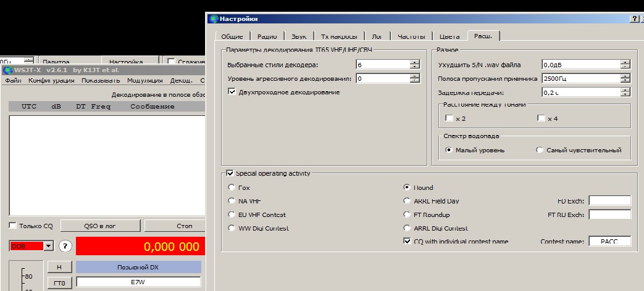
Task: Switch to the Радио settings tab
Action: pos(267,36)
